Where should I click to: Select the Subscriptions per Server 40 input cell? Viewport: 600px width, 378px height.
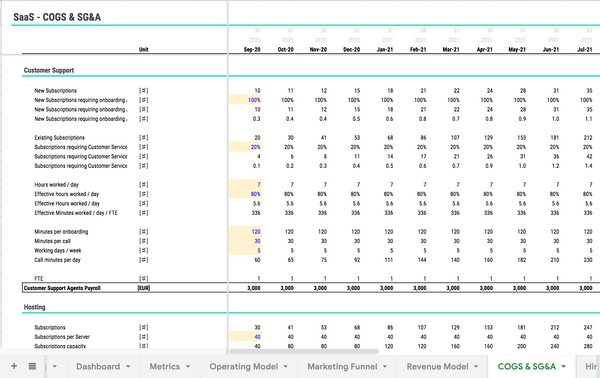tap(245, 337)
